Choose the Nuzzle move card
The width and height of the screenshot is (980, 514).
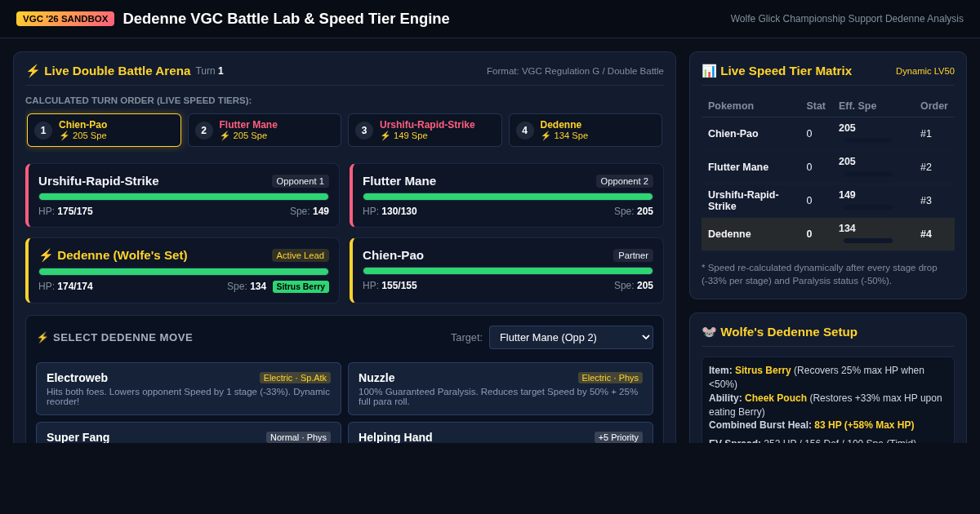pos(501,389)
